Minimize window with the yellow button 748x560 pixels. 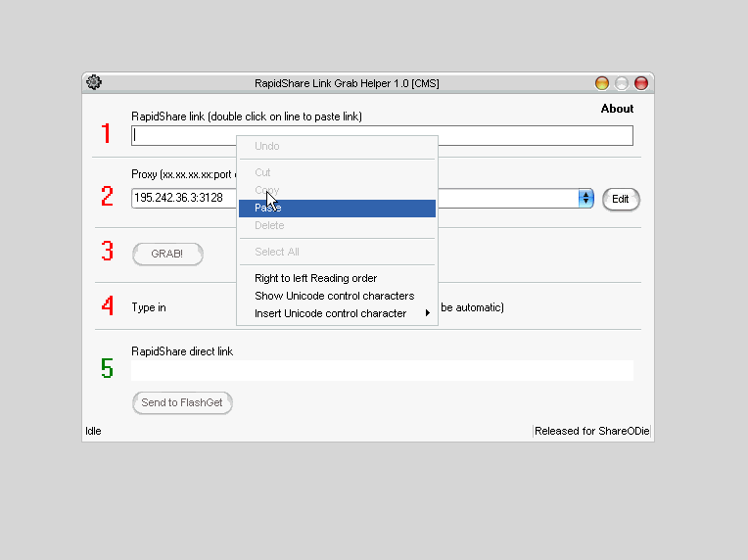pyautogui.click(x=602, y=83)
